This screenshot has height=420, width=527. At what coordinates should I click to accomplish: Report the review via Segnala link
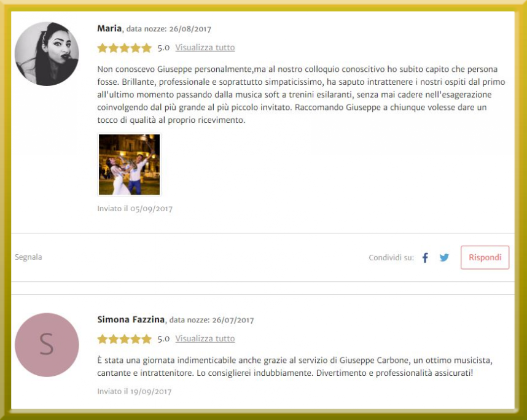[x=28, y=257]
